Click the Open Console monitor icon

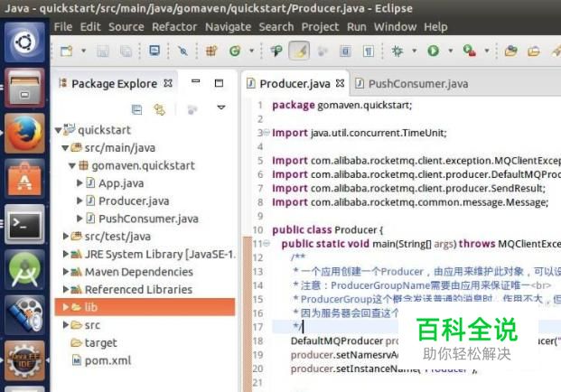pos(154,51)
